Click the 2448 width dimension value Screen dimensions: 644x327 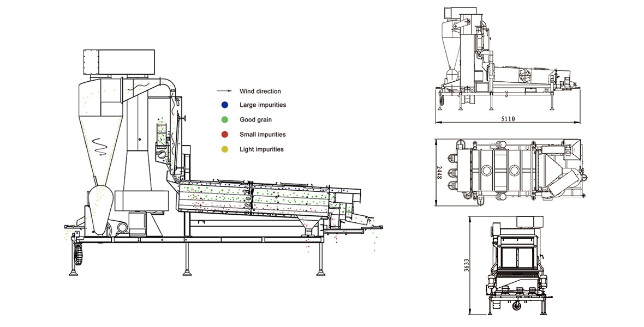439,172
